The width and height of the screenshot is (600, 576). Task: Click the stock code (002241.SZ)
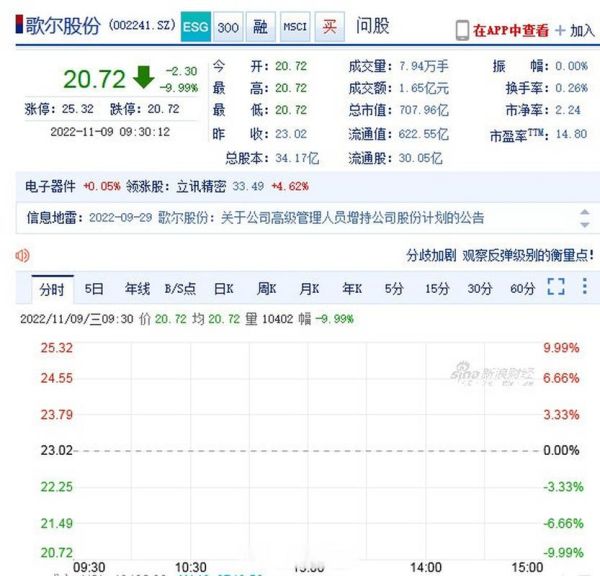142,25
